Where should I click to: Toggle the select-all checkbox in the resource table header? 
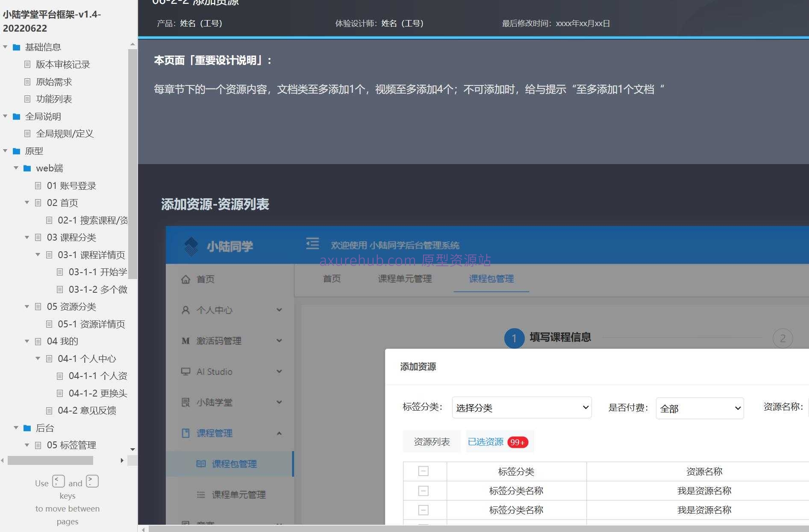(x=424, y=471)
